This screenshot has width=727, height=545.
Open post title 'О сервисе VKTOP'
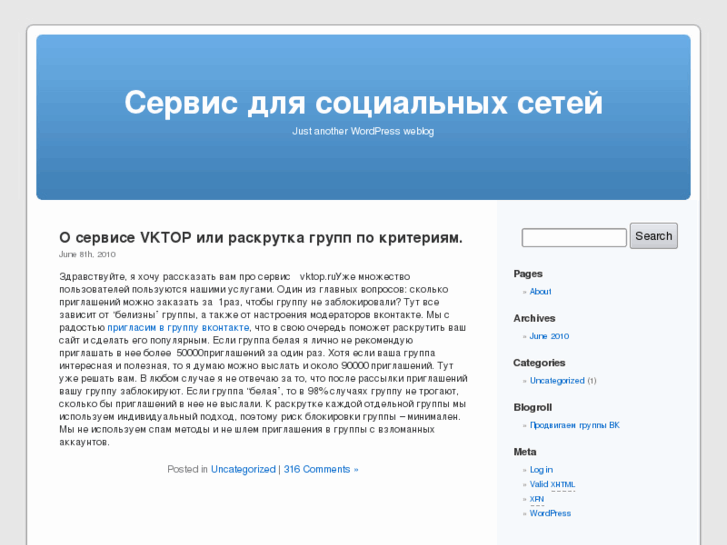point(261,237)
